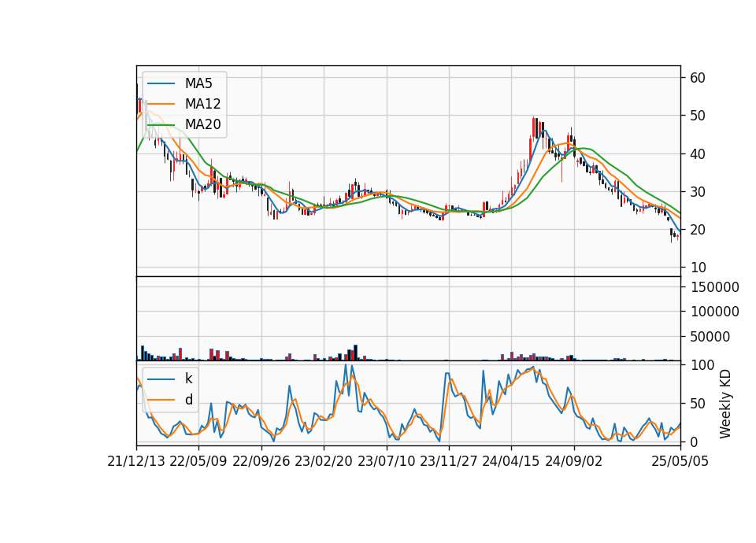
Task: Click the 21/12/13 date tick label
Action: [x=136, y=462]
